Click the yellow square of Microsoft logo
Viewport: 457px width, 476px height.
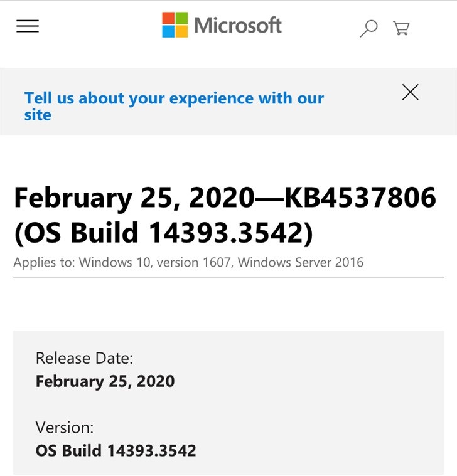click(181, 31)
